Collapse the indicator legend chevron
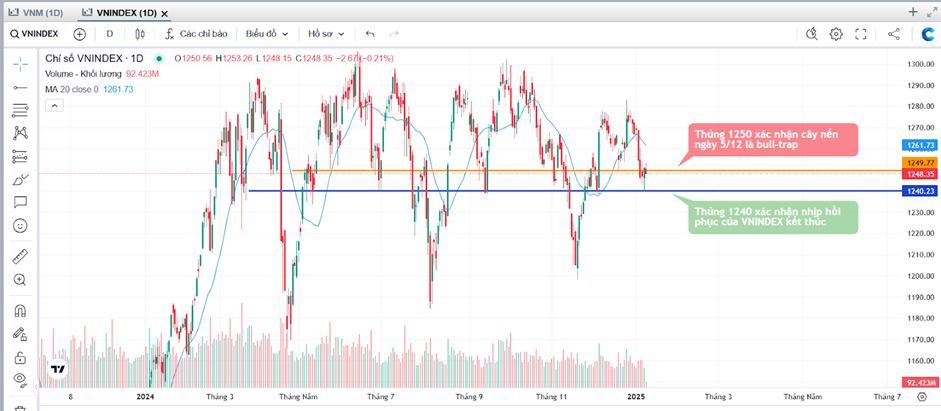This screenshot has width=941, height=411. click(53, 106)
